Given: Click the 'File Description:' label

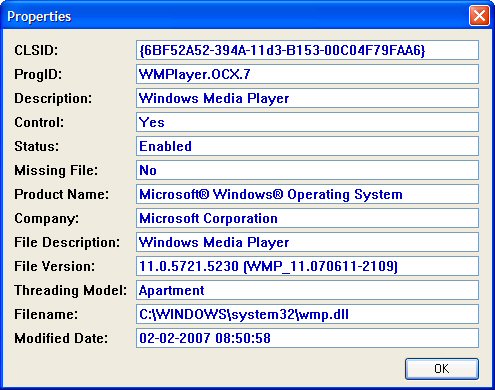Looking at the screenshot, I should coord(67,243).
